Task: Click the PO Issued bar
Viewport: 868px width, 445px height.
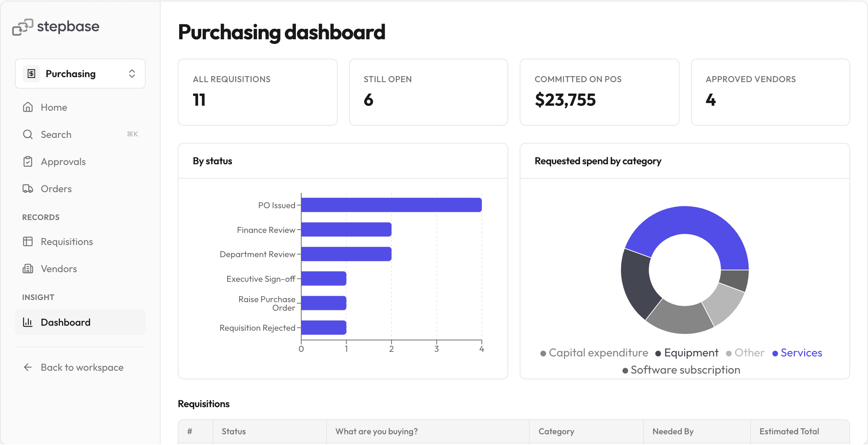Action: [x=392, y=205]
